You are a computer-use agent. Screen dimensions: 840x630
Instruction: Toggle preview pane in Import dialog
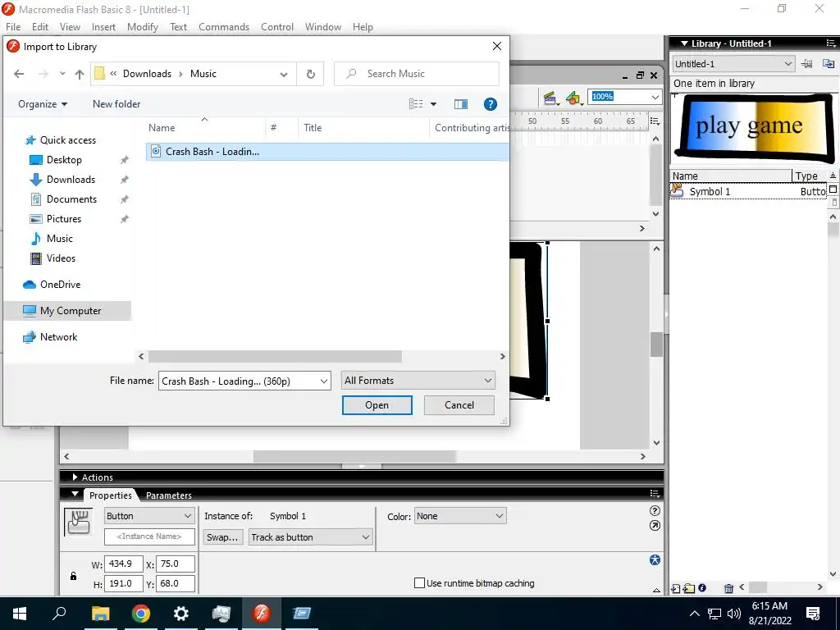tap(461, 104)
